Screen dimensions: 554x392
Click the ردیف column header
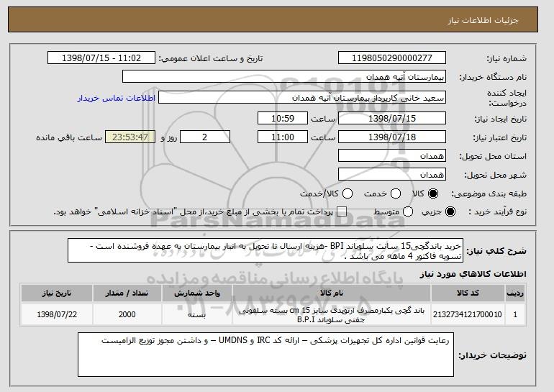tap(515, 293)
